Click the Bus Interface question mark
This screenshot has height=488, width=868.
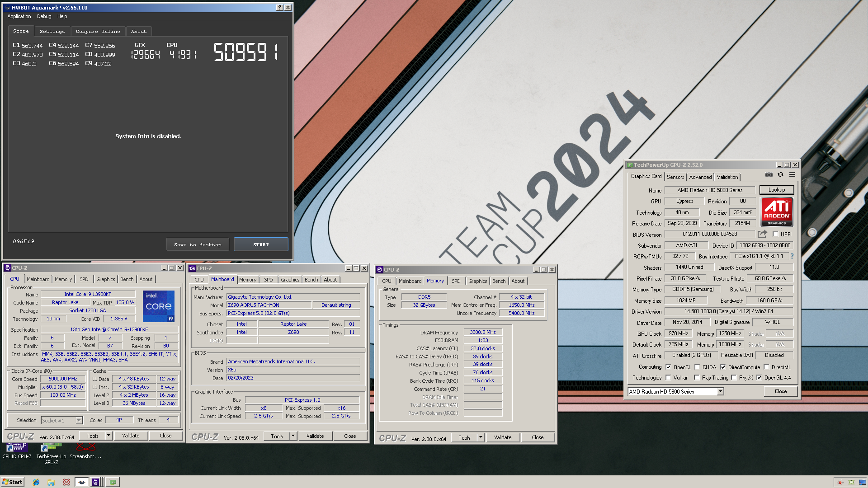pyautogui.click(x=792, y=256)
